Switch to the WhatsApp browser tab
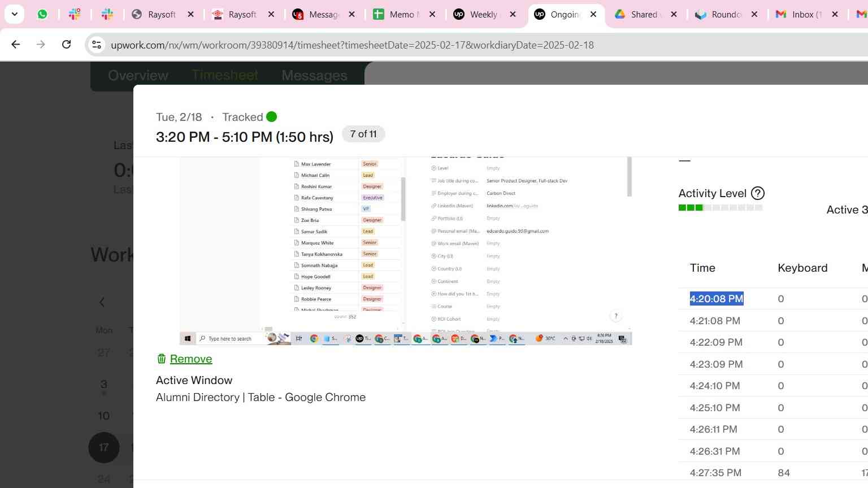868x488 pixels. tap(42, 14)
